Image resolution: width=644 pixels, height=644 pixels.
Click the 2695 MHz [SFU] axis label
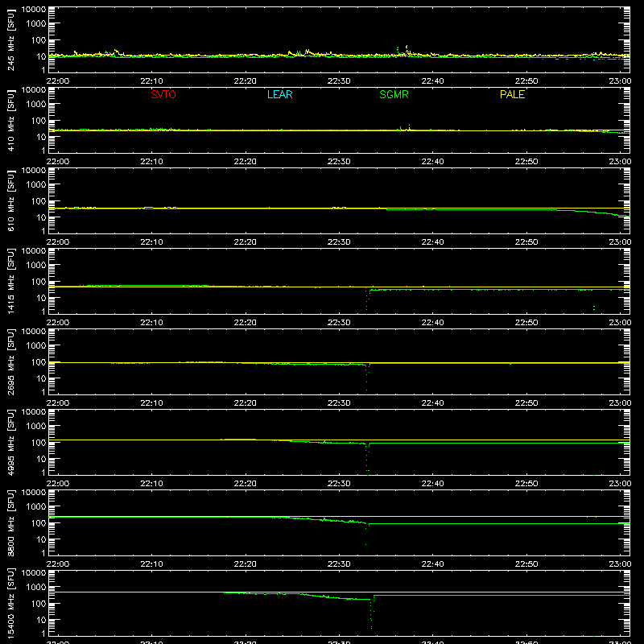click(10, 361)
